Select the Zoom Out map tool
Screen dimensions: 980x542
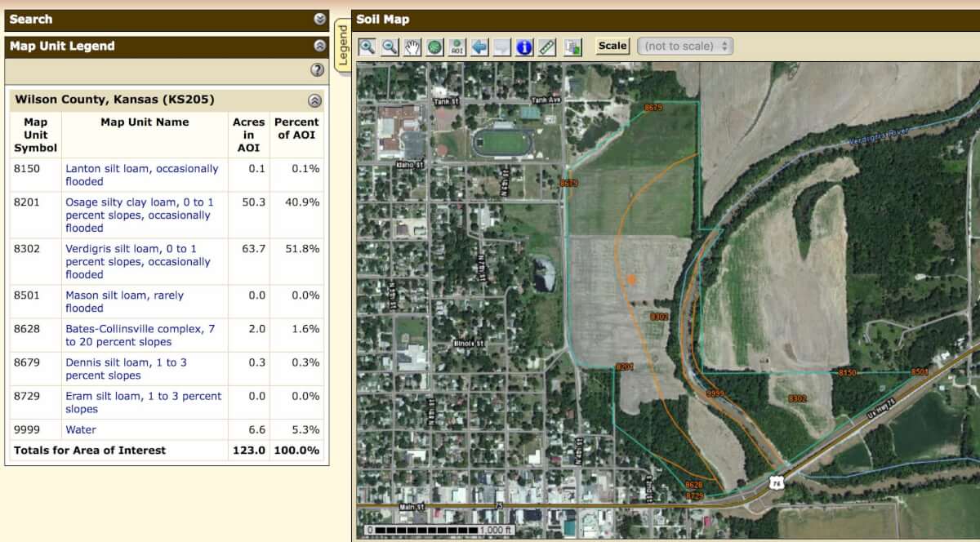pos(390,47)
